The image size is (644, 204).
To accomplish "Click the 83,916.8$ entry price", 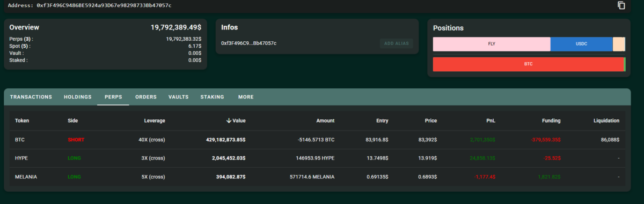I will point(377,140).
